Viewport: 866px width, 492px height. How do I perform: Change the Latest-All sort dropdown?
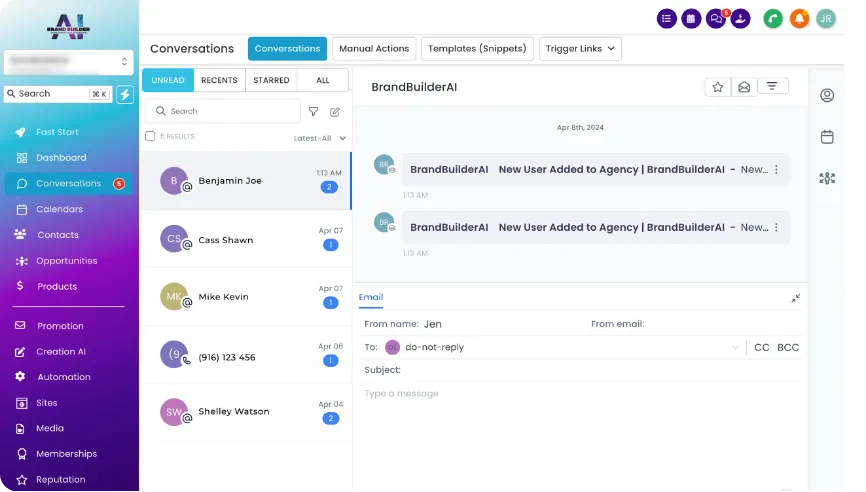[320, 138]
